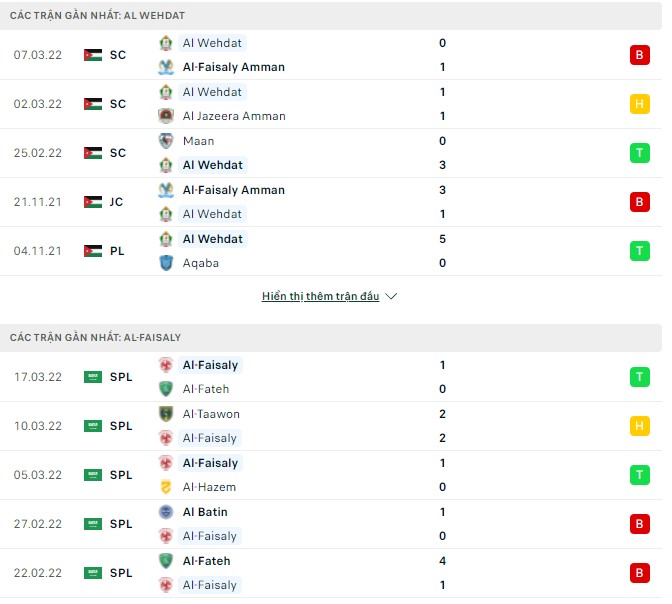Click the green T badge for 17.03.22

639,377
